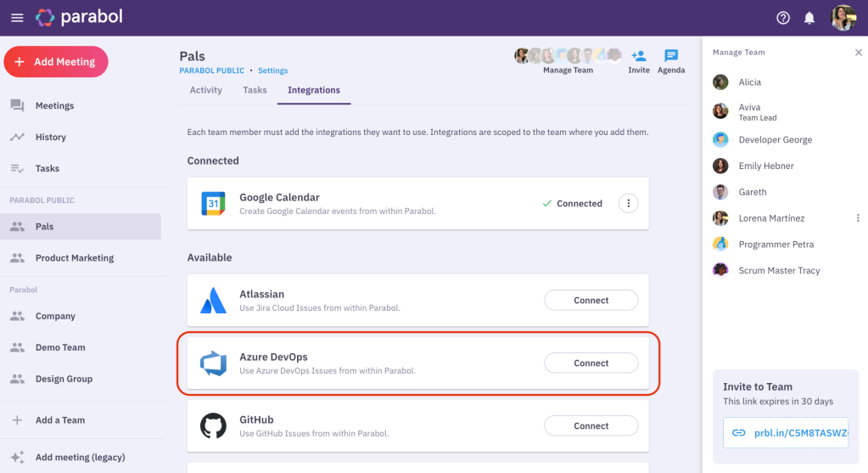Screen dimensions: 868x473
Task: Click the plus icon beside Add a Team
Action: pyautogui.click(x=17, y=420)
